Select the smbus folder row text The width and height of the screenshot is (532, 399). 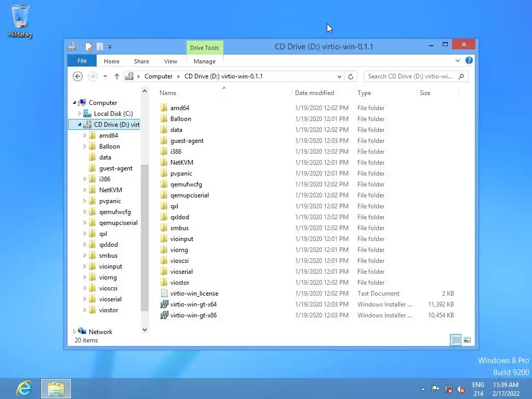point(179,228)
